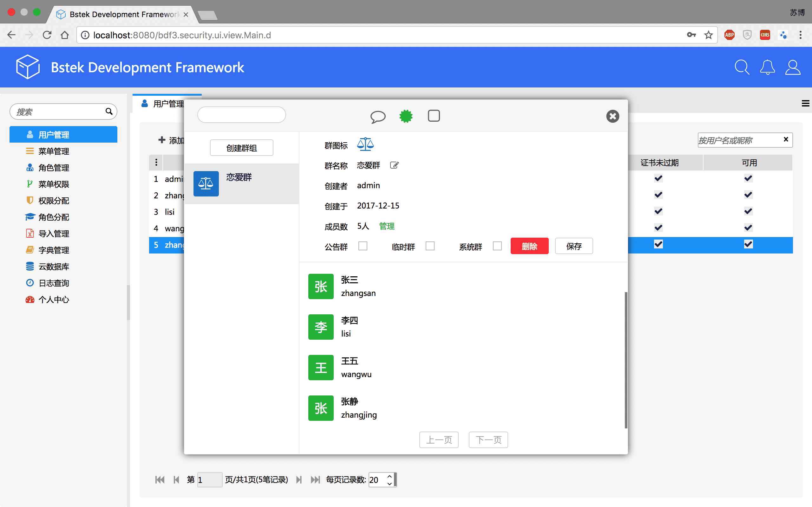Open the user profile icon in header

pyautogui.click(x=793, y=67)
